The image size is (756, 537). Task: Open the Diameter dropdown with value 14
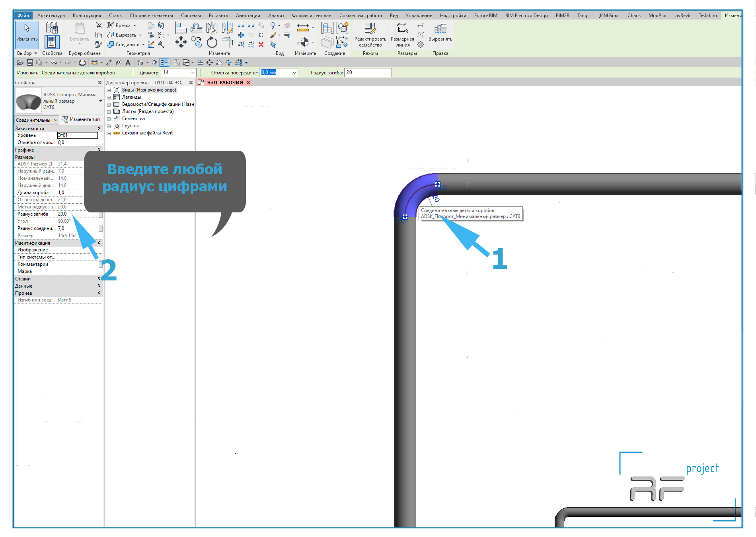[193, 73]
